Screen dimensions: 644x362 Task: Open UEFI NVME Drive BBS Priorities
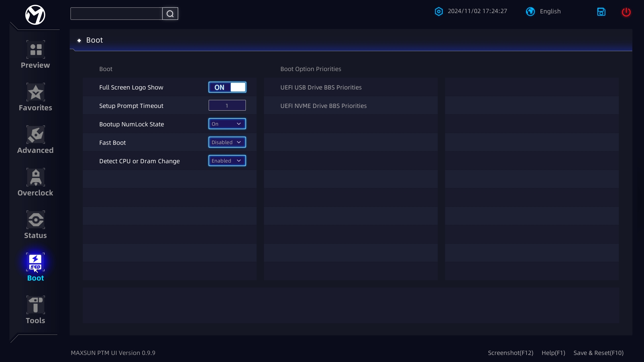pyautogui.click(x=351, y=106)
